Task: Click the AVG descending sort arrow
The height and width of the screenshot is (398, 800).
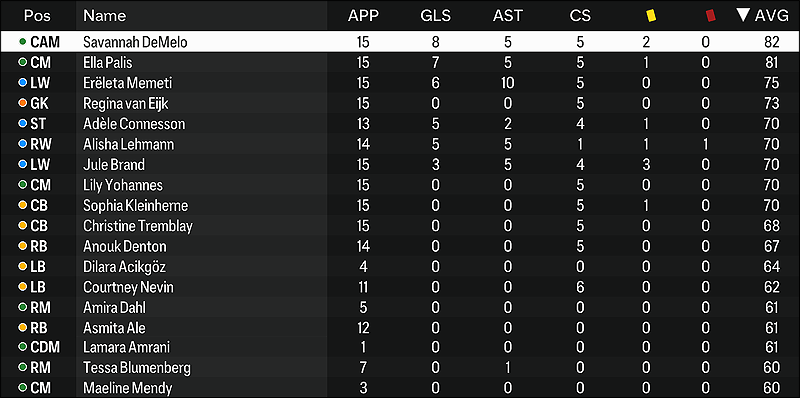Action: point(743,15)
